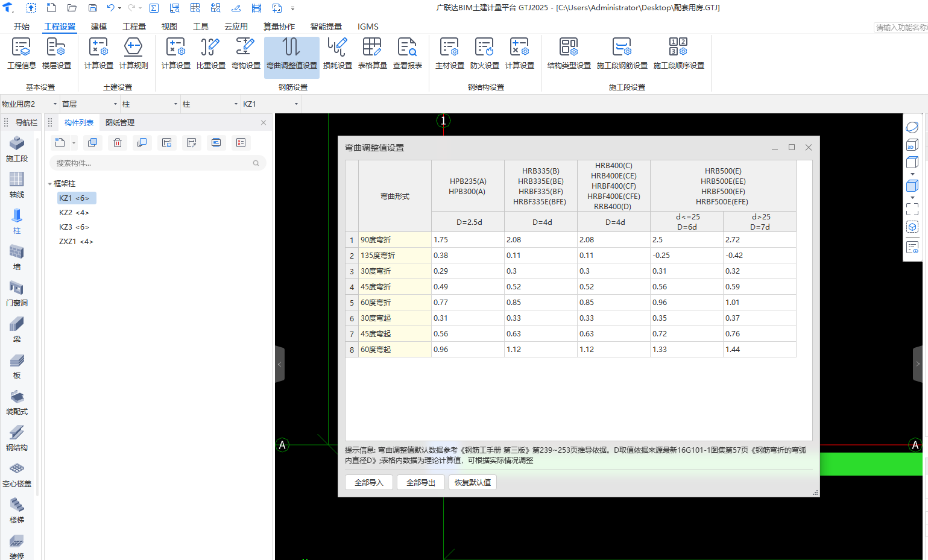The height and width of the screenshot is (560, 928).
Task: Open 比重设置 tool
Action: tap(210, 54)
